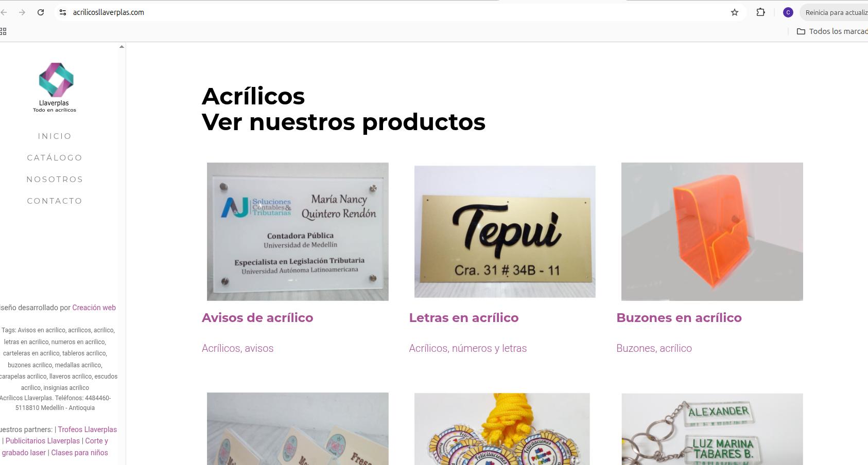The image size is (868, 465).
Task: Click the orange acrylic buzón thumbnail
Action: [712, 231]
